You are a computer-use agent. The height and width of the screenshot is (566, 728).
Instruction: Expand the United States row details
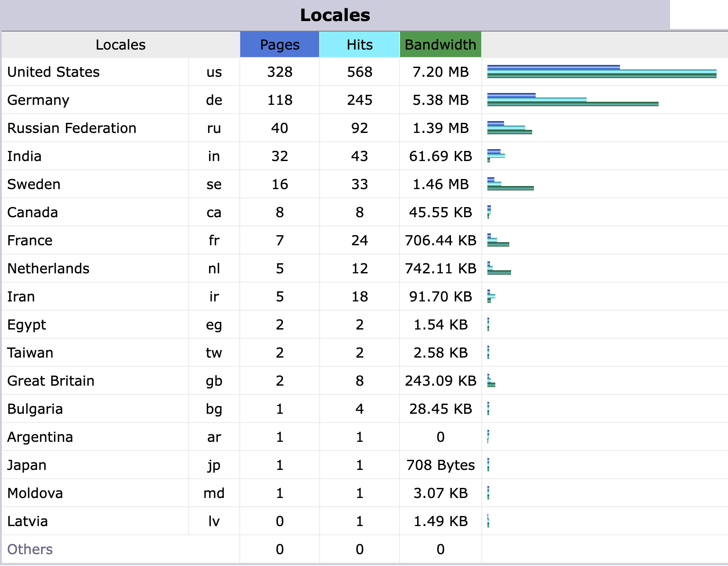click(x=54, y=72)
